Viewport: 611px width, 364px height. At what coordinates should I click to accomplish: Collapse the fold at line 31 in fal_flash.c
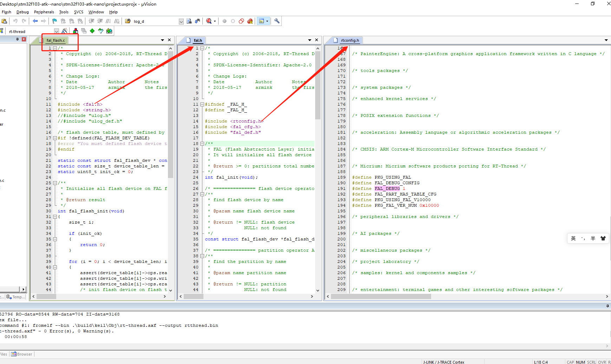tap(55, 217)
